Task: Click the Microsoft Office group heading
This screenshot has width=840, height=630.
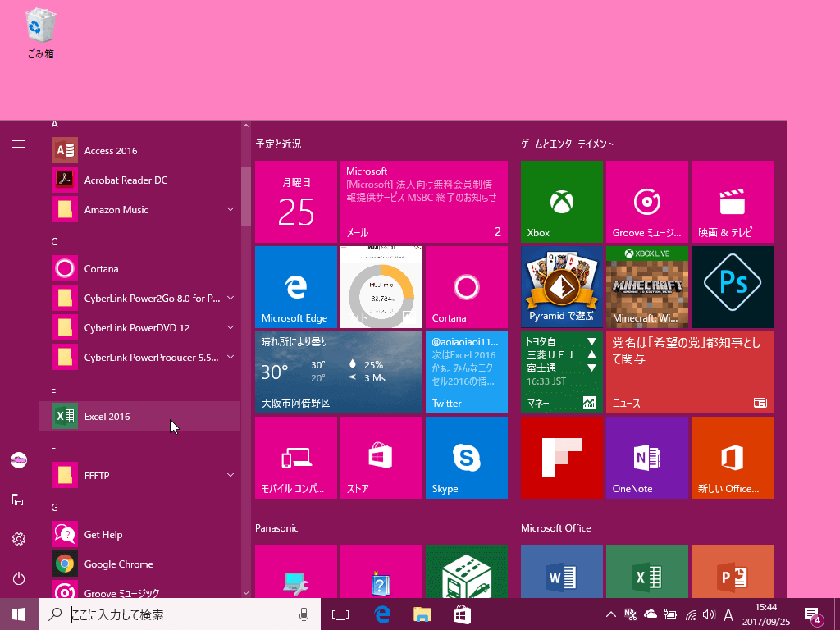Action: pos(555,527)
